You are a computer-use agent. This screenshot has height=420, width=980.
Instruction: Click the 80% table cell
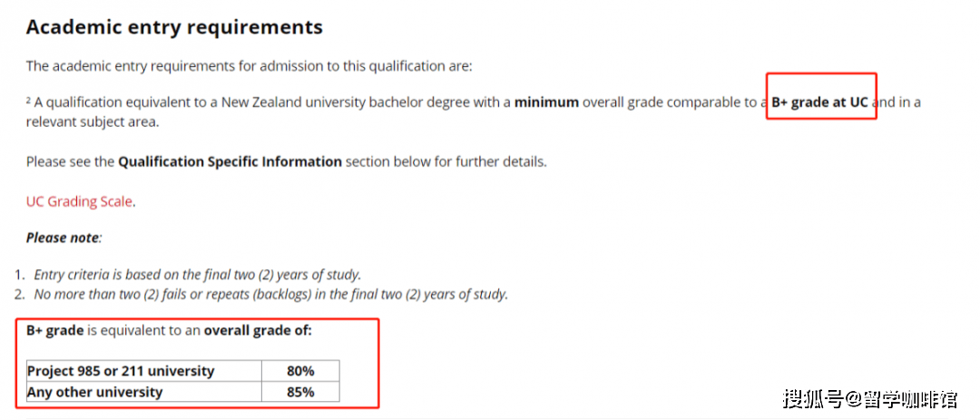[300, 371]
